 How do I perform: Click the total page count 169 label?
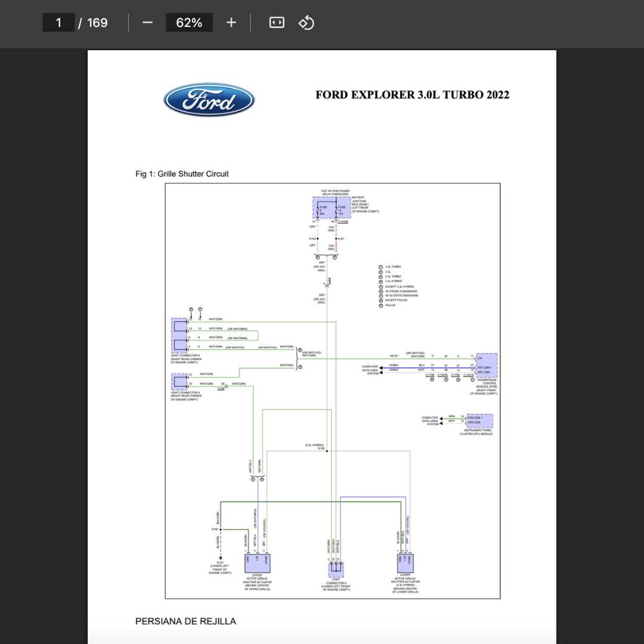pos(97,23)
